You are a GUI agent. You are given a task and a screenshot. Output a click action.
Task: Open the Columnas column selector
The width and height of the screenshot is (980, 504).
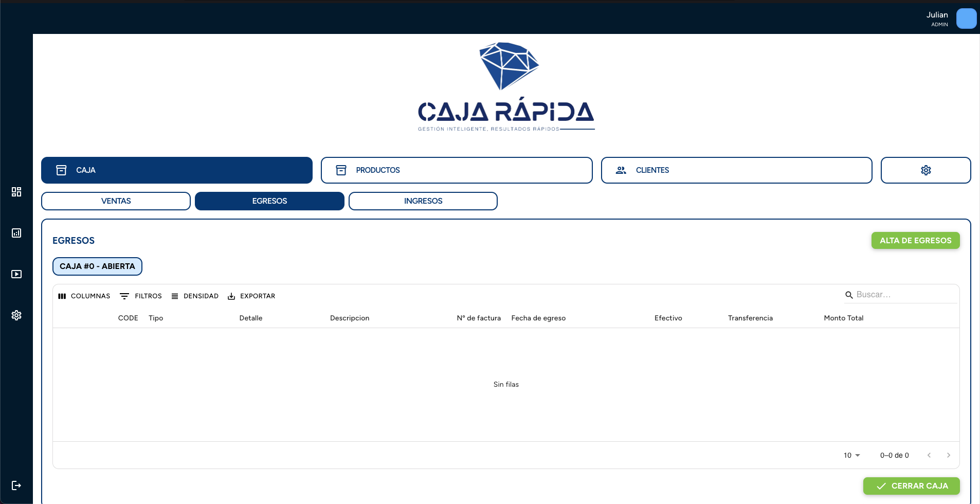[84, 296]
